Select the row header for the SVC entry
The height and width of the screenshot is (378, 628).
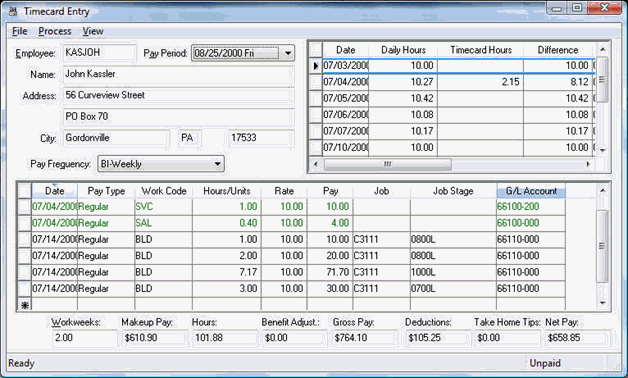pyautogui.click(x=24, y=207)
